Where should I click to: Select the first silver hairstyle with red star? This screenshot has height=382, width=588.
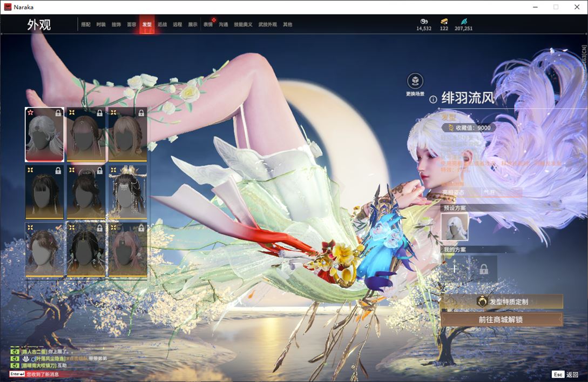click(x=44, y=135)
